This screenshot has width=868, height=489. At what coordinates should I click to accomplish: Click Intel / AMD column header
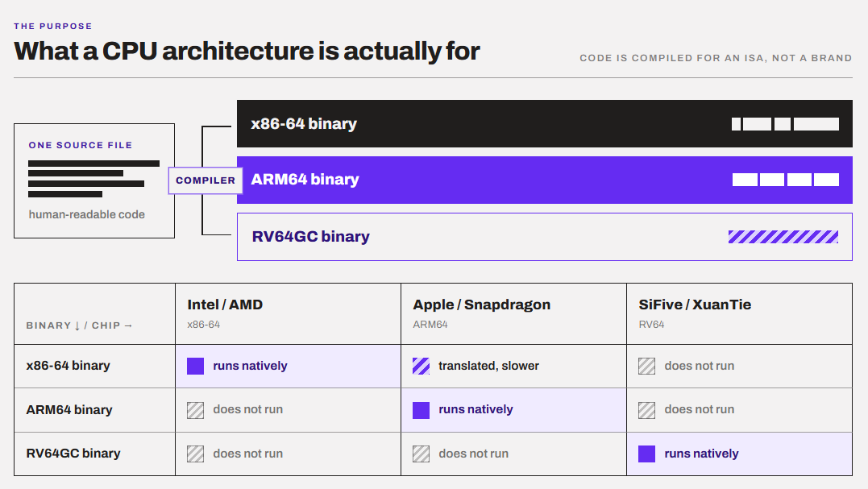[x=225, y=305]
